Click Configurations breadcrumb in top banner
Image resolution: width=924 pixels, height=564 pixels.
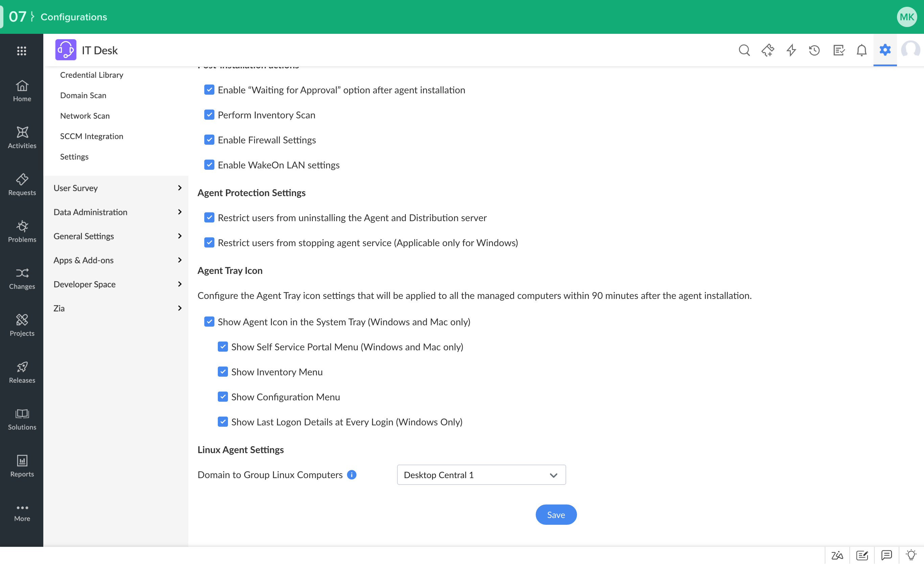(74, 17)
